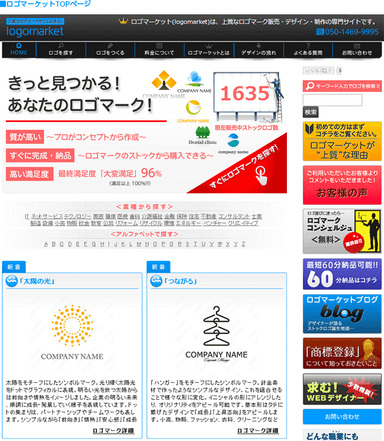Select the IT industry link
Image resolution: width=384 pixels, height=441 pixels.
27,216
